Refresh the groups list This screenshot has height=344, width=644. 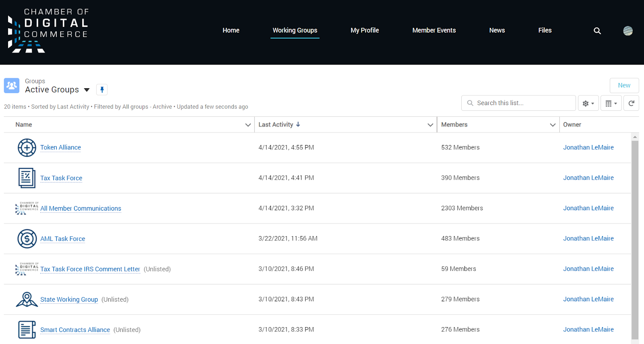[x=631, y=103]
